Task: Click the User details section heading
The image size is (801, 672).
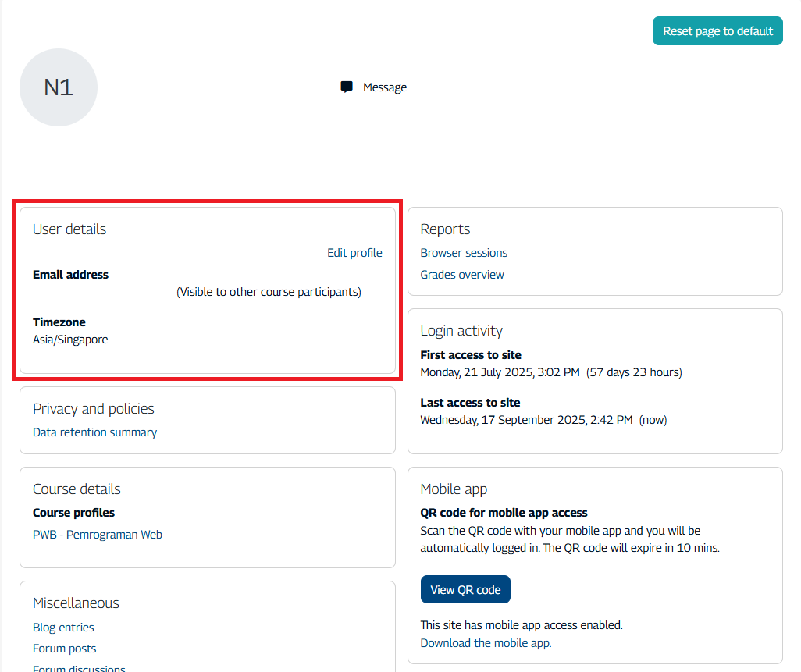Action: [69, 229]
